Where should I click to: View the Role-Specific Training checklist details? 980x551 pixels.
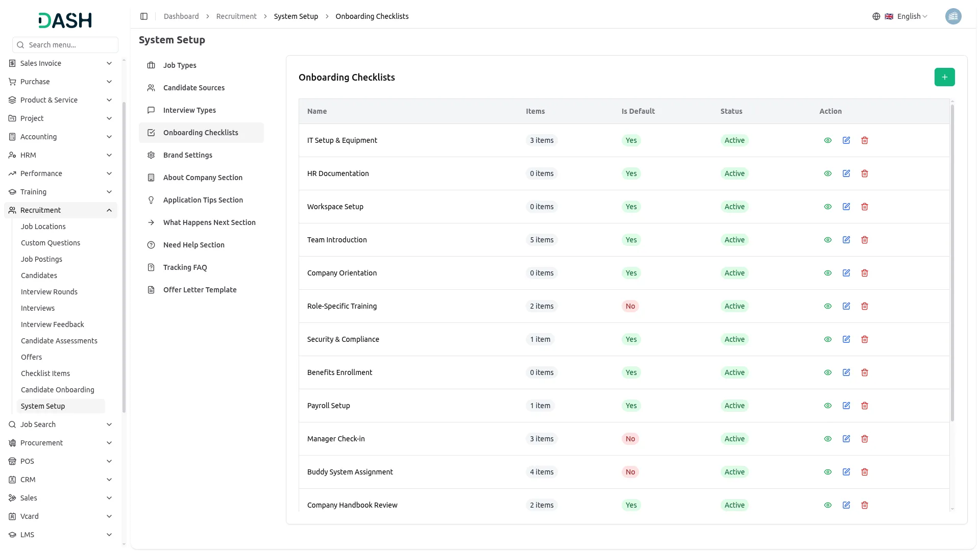pos(828,306)
